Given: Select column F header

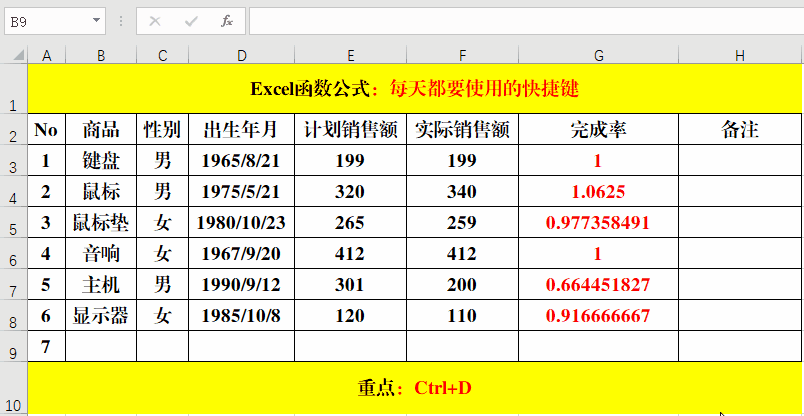Looking at the screenshot, I should point(463,55).
